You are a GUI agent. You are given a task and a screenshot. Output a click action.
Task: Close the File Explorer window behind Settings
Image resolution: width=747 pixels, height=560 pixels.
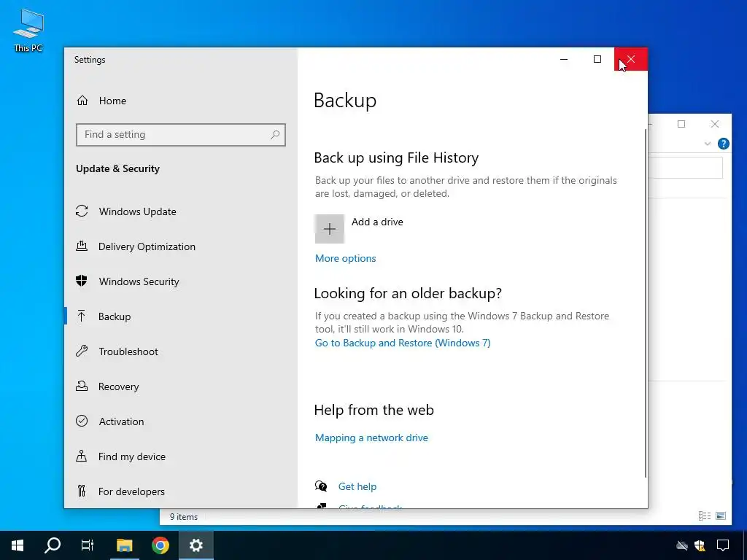point(715,124)
